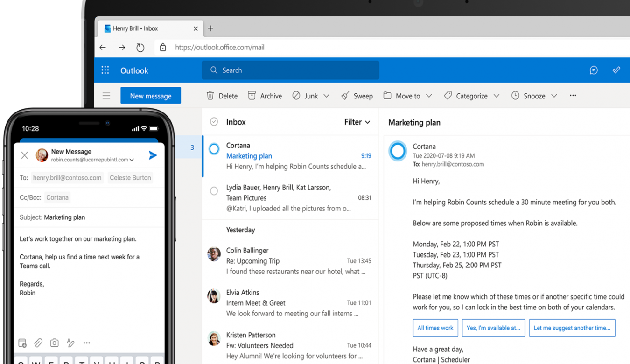Click the Outlook brand title
Screen dimensions: 630x364
pyautogui.click(x=134, y=70)
